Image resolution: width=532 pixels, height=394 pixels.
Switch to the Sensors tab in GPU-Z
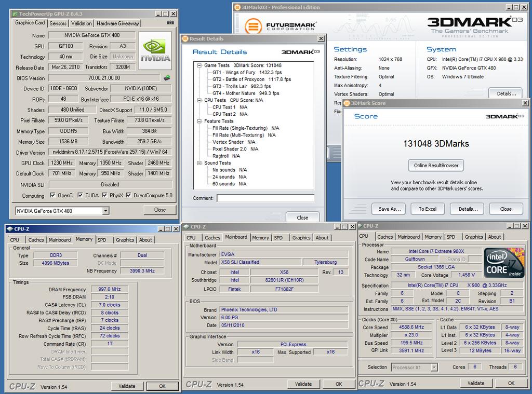58,23
